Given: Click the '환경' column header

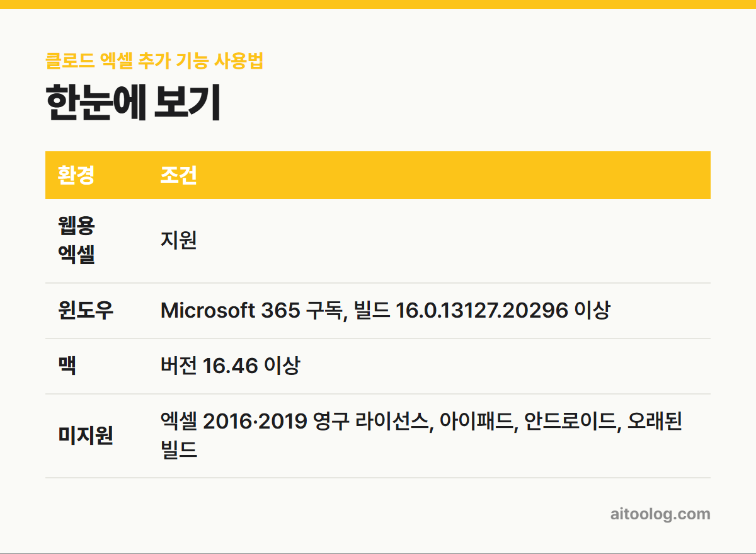Looking at the screenshot, I should point(76,175).
